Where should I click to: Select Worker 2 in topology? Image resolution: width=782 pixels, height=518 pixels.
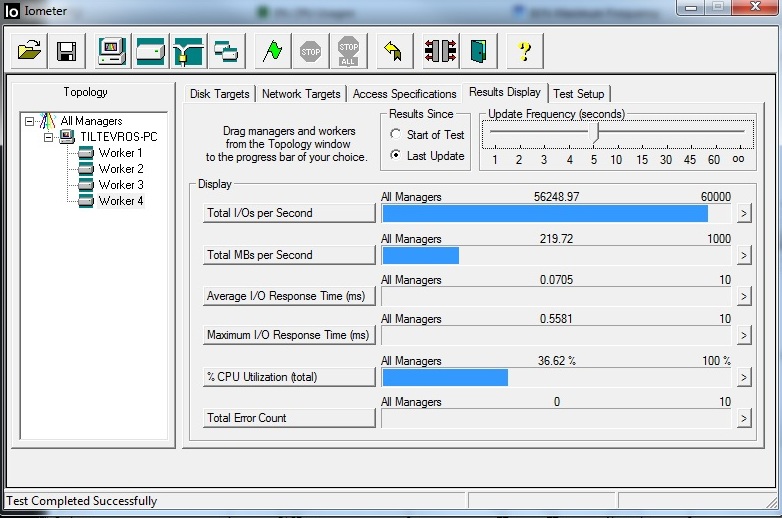tap(121, 169)
